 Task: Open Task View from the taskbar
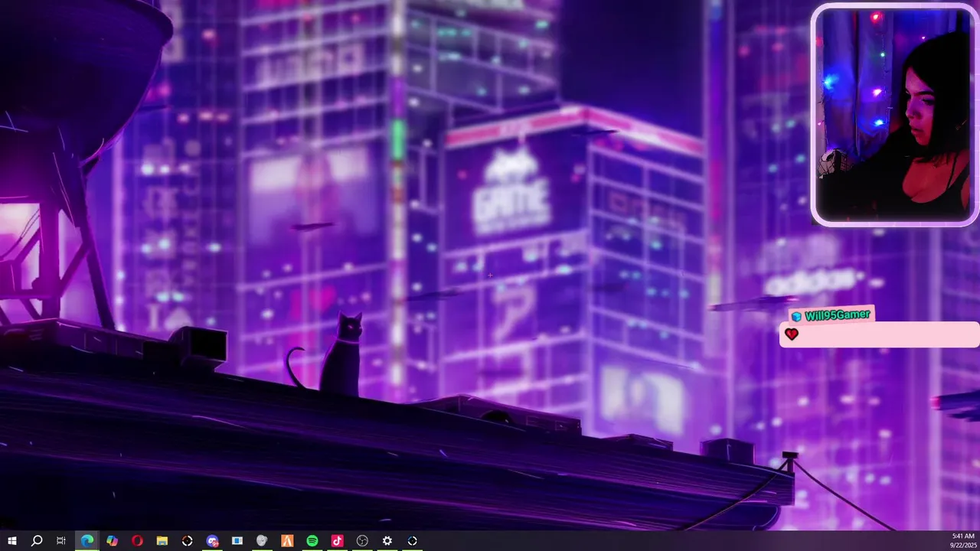click(x=61, y=541)
